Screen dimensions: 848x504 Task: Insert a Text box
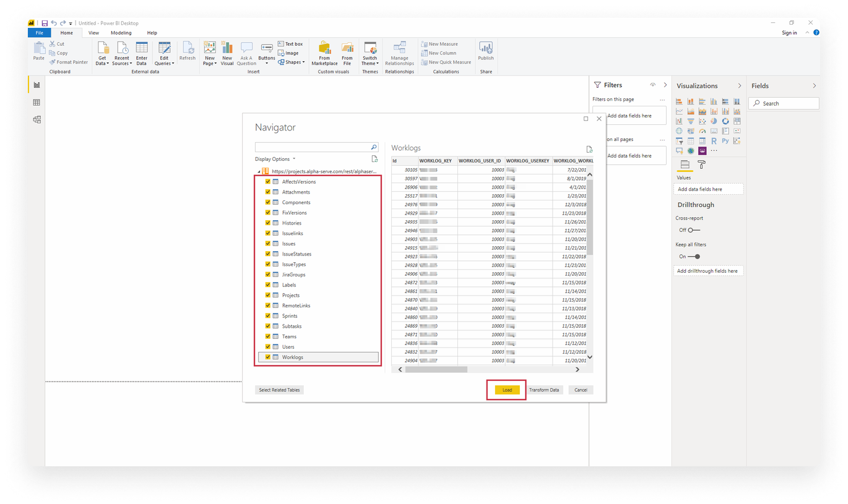point(290,44)
